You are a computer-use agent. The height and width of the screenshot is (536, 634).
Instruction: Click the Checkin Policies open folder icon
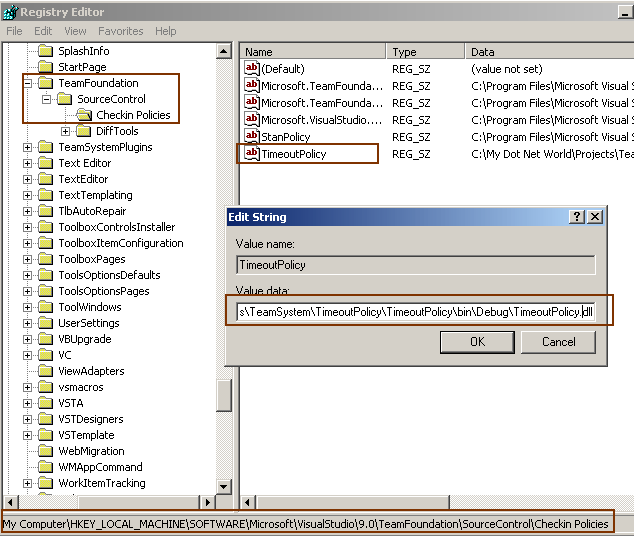[84, 115]
